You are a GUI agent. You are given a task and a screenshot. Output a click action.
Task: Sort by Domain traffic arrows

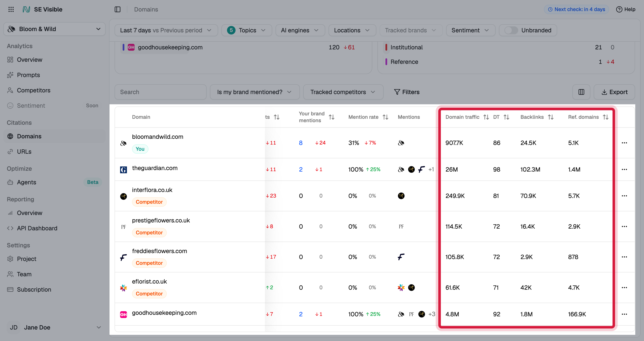pyautogui.click(x=486, y=117)
